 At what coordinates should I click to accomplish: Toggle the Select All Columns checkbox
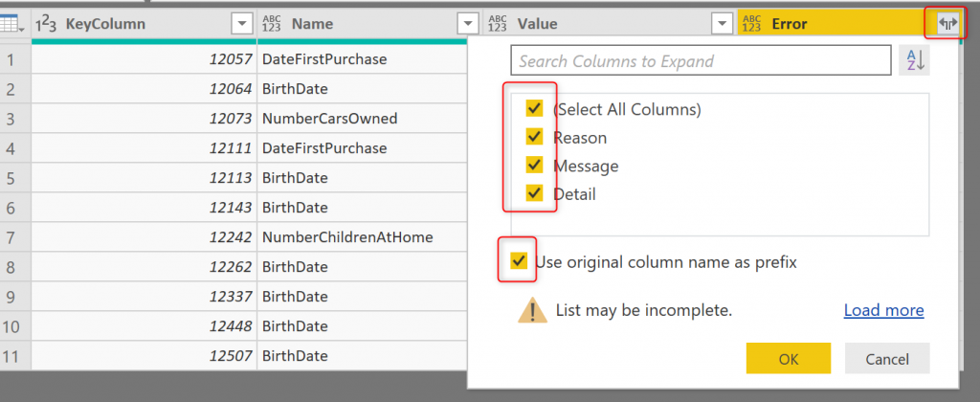pos(534,109)
